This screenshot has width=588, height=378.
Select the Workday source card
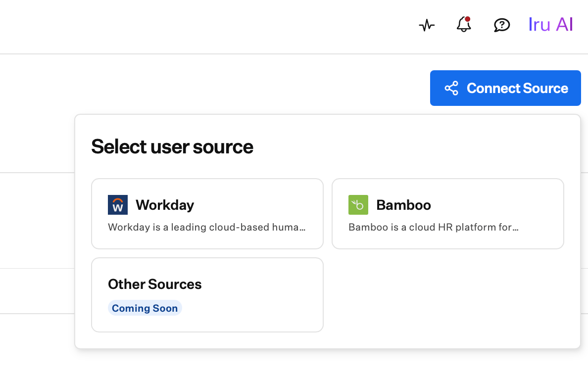pos(207,214)
